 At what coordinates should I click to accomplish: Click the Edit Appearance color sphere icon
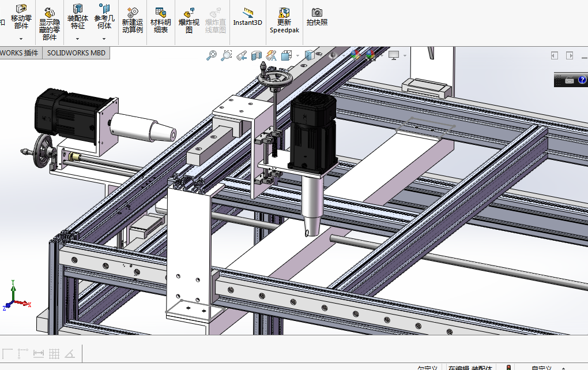[355, 55]
